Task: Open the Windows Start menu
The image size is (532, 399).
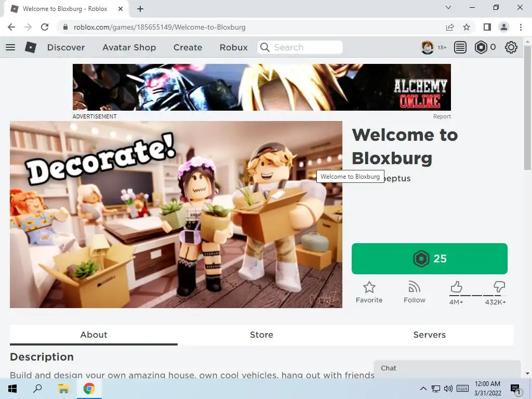Action: click(x=12, y=389)
